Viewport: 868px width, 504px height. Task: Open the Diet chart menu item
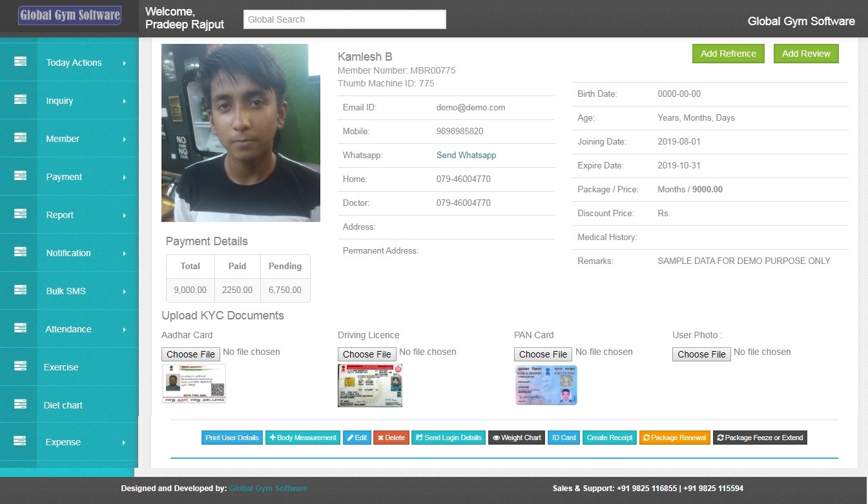(x=63, y=405)
